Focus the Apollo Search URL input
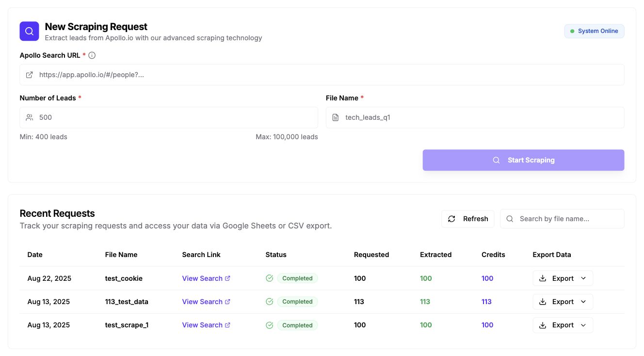Image resolution: width=644 pixels, height=356 pixels. [x=322, y=75]
